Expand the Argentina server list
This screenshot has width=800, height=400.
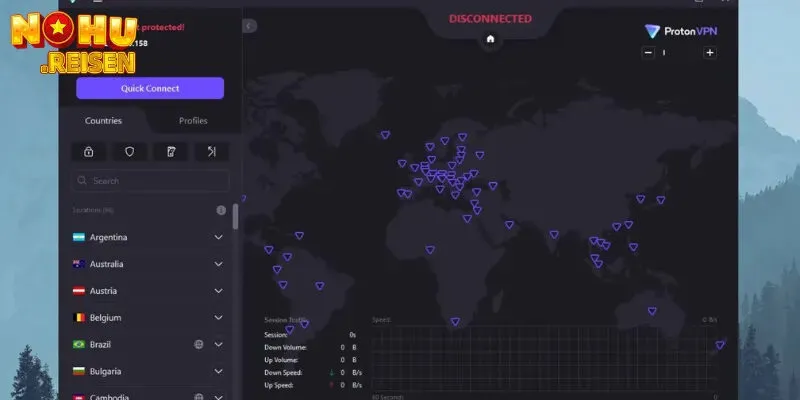pyautogui.click(x=218, y=237)
